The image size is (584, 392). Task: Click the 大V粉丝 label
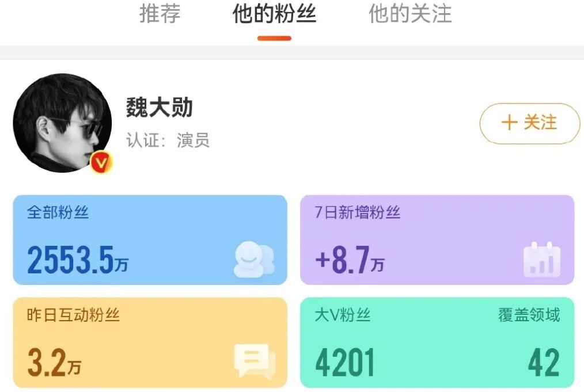pos(343,315)
